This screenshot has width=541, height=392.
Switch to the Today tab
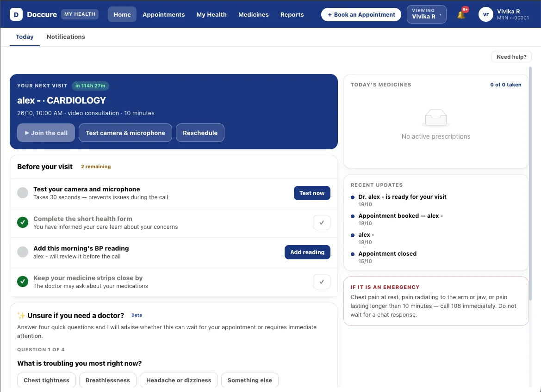[x=25, y=37]
